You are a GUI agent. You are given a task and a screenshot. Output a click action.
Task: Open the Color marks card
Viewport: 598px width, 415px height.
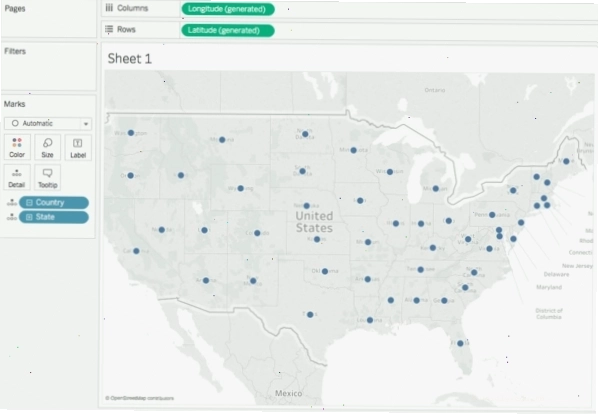pos(17,147)
